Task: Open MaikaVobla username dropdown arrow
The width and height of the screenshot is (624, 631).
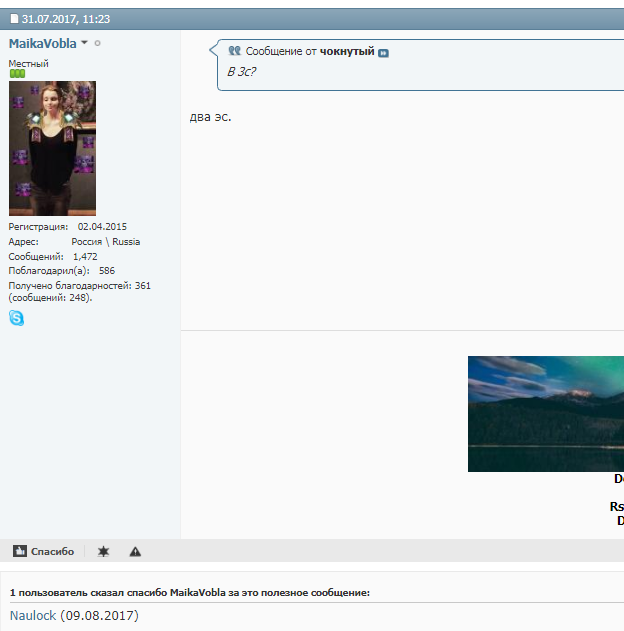Action: pos(84,42)
